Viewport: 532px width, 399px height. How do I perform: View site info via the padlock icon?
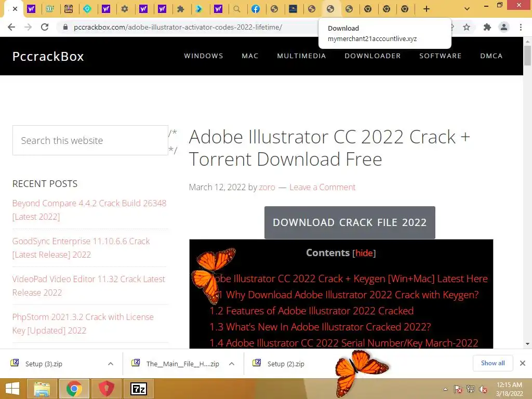coord(65,27)
